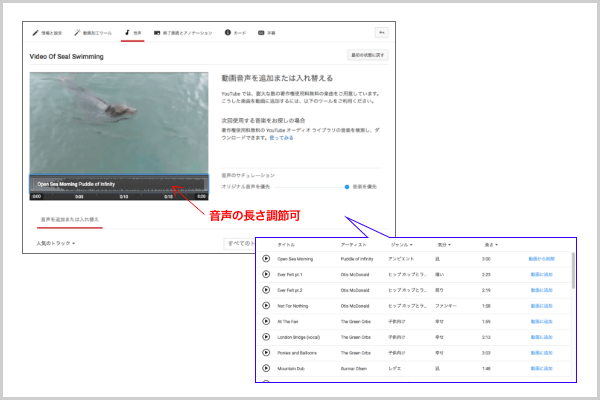600x400 pixels.
Task: Play preview of Ponies and Balloons
Action: point(266,353)
